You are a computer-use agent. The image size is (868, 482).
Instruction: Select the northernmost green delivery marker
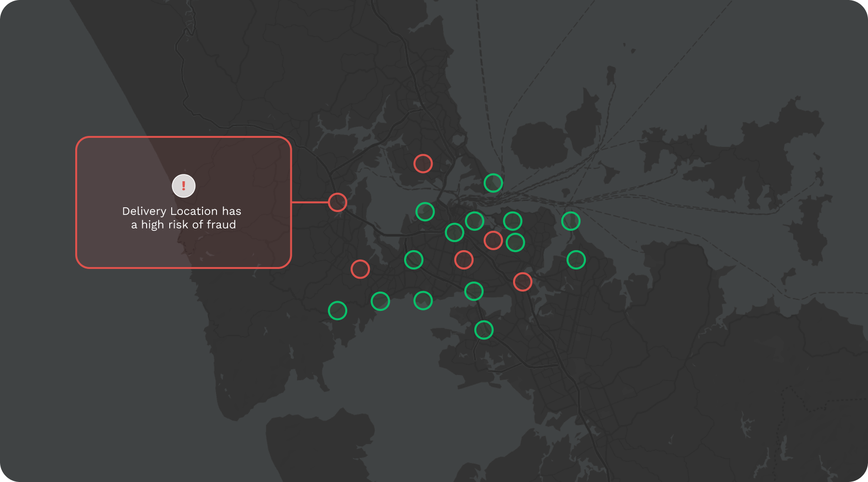[493, 183]
